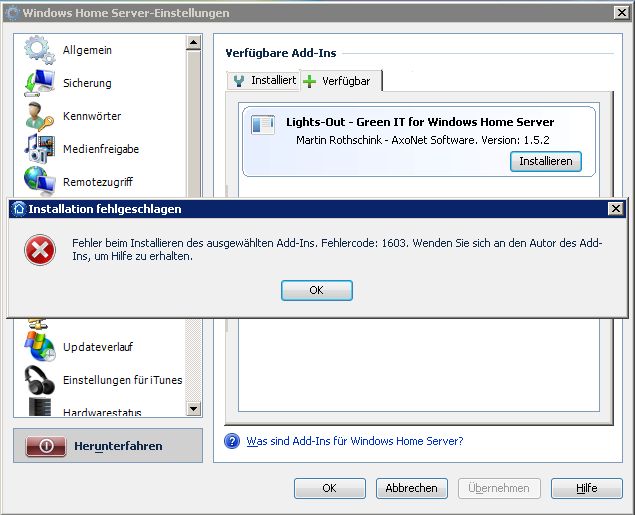Click the Lights-Out add-in package icon
The height and width of the screenshot is (515, 635).
262,124
